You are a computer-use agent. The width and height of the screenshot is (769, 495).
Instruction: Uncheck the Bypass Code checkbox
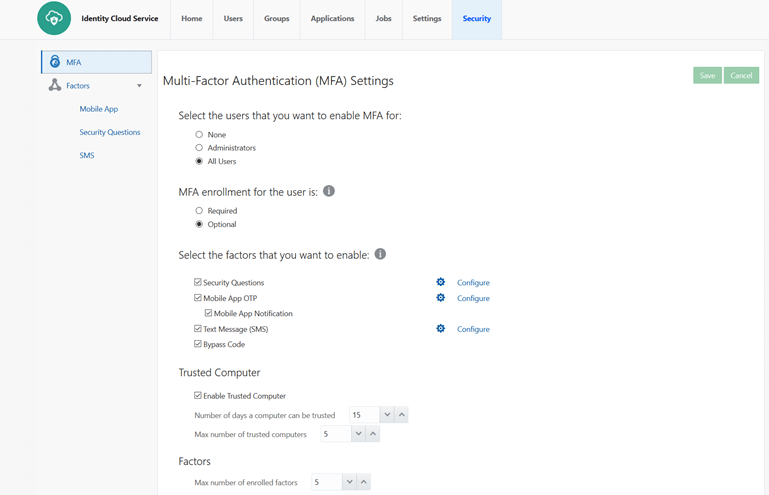pyautogui.click(x=198, y=344)
